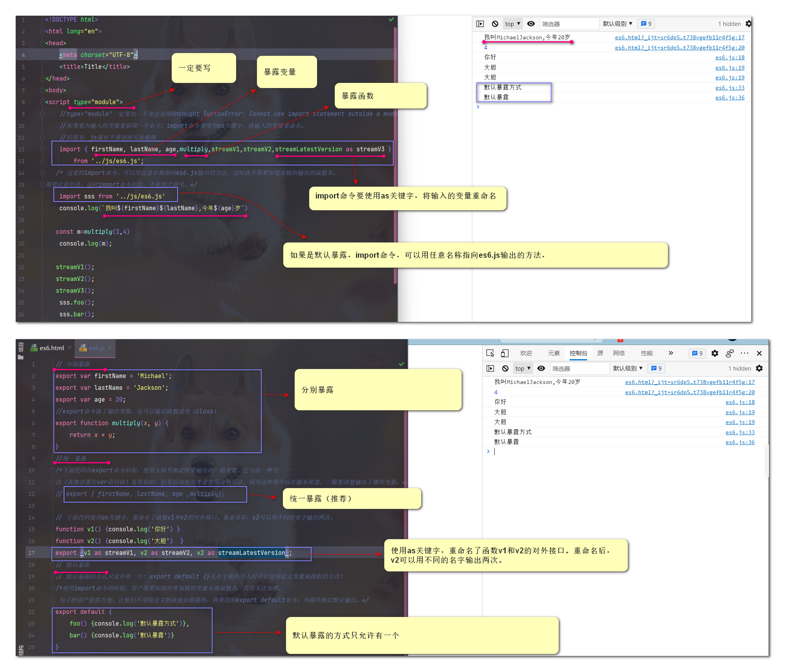Screen dimensions: 785x672
Task: Open issues badge 9 in upper console
Action: point(646,24)
